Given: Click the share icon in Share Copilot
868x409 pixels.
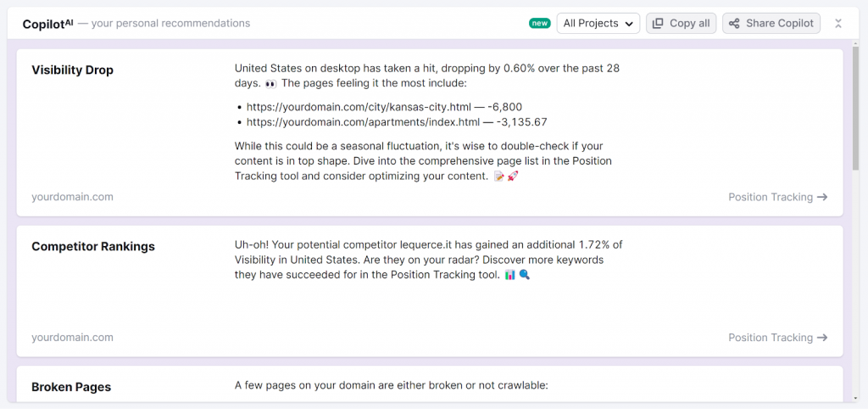Looking at the screenshot, I should (734, 24).
